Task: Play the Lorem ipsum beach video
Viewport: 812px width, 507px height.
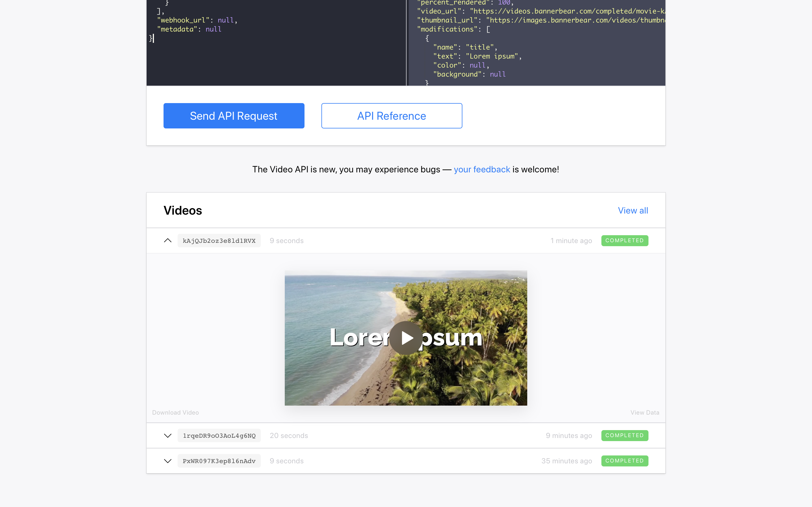Action: click(406, 338)
